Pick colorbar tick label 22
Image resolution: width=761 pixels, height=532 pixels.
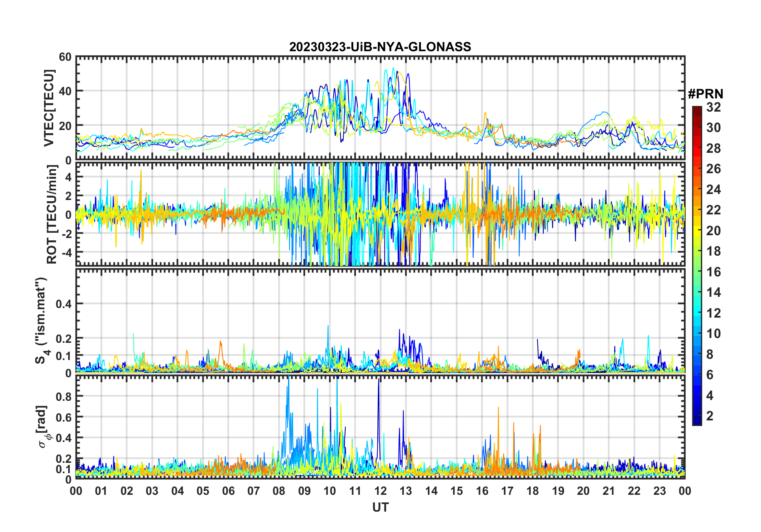pos(713,210)
